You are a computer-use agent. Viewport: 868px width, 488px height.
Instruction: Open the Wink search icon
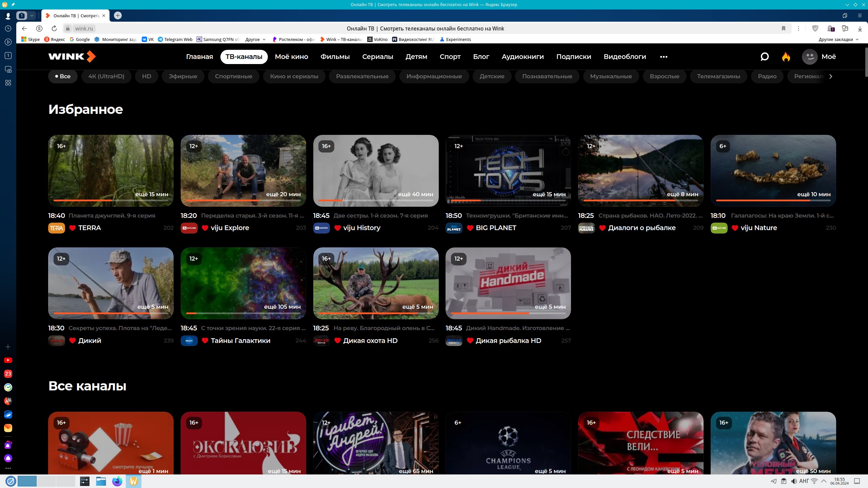tap(764, 57)
